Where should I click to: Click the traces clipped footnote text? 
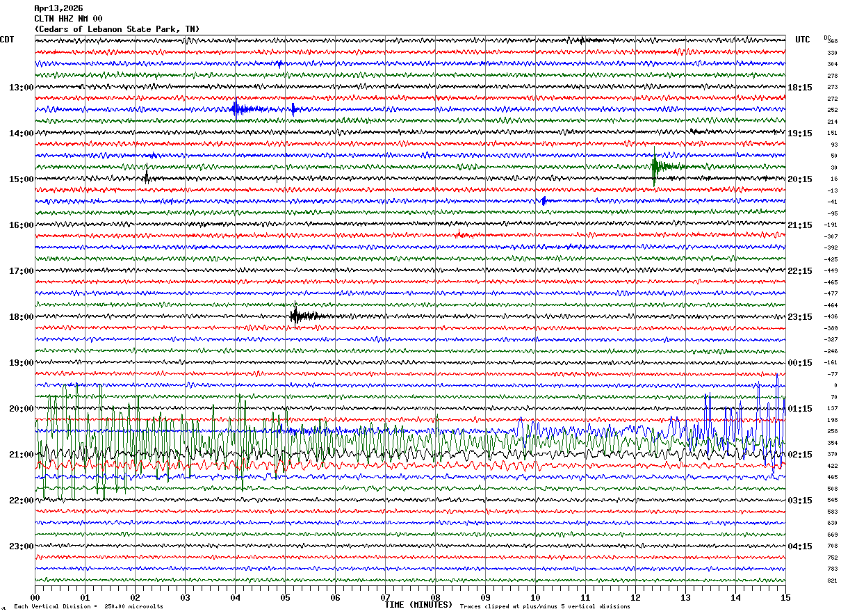545,607
